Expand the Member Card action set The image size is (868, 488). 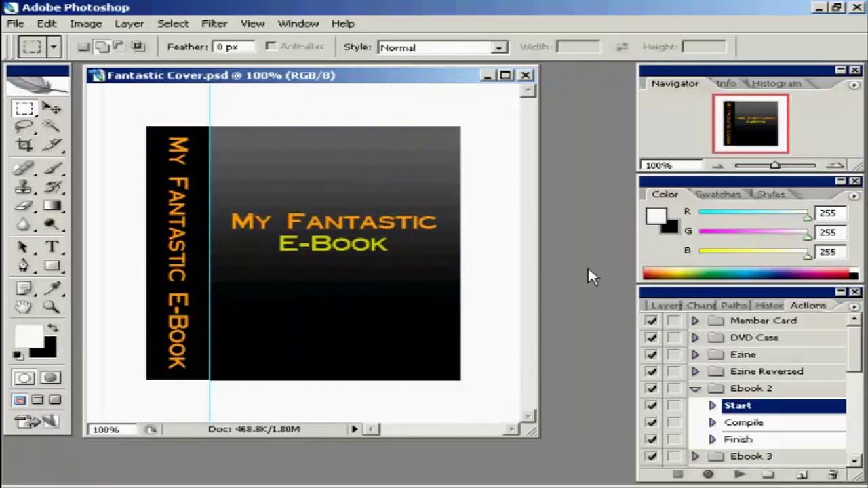pyautogui.click(x=695, y=321)
